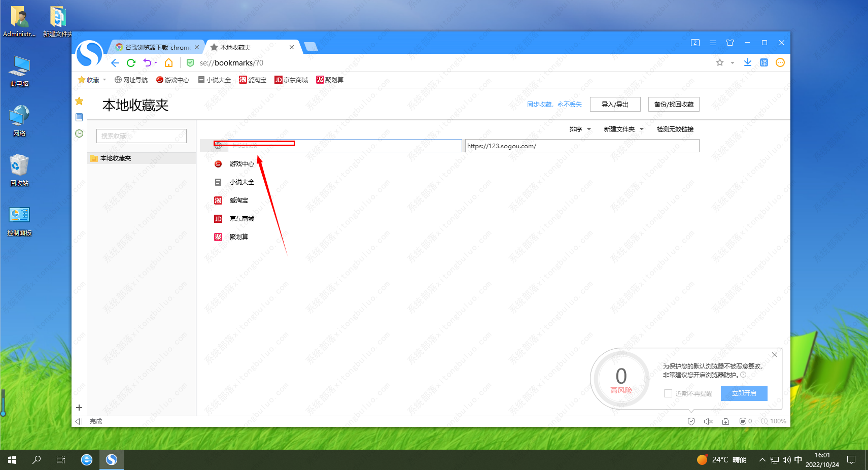The height and width of the screenshot is (470, 868).
Task: Click the 导入/导出 button
Action: [x=615, y=105]
